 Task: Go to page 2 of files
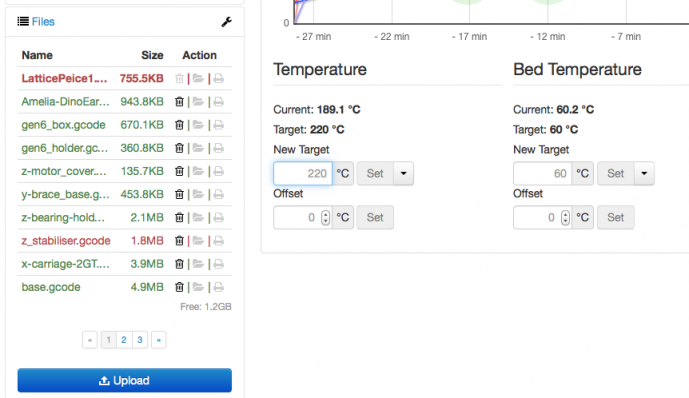pyautogui.click(x=124, y=340)
